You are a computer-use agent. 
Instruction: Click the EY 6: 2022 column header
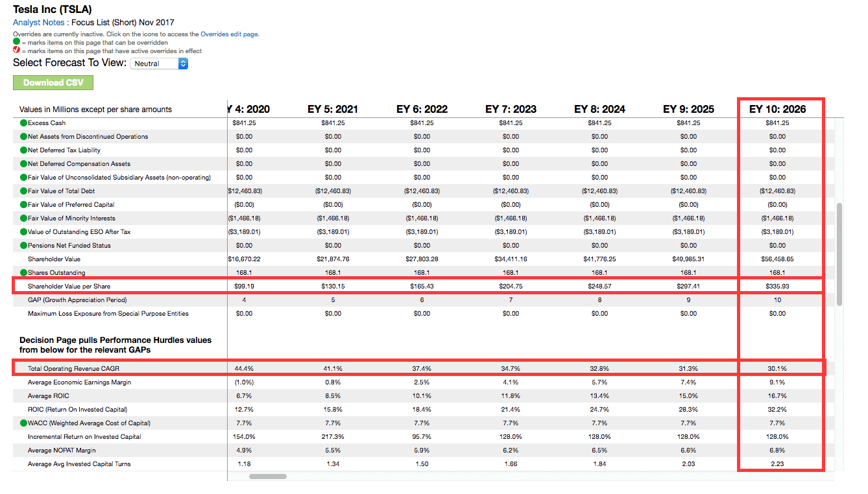[422, 109]
